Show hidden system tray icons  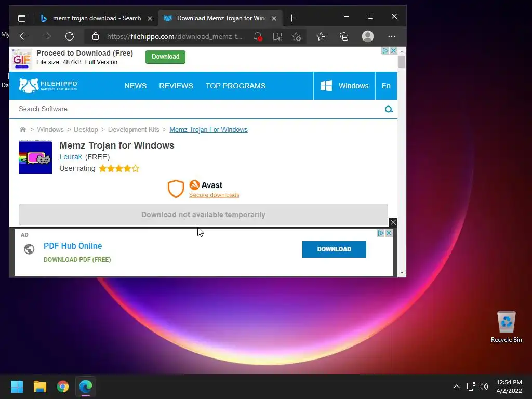457,387
